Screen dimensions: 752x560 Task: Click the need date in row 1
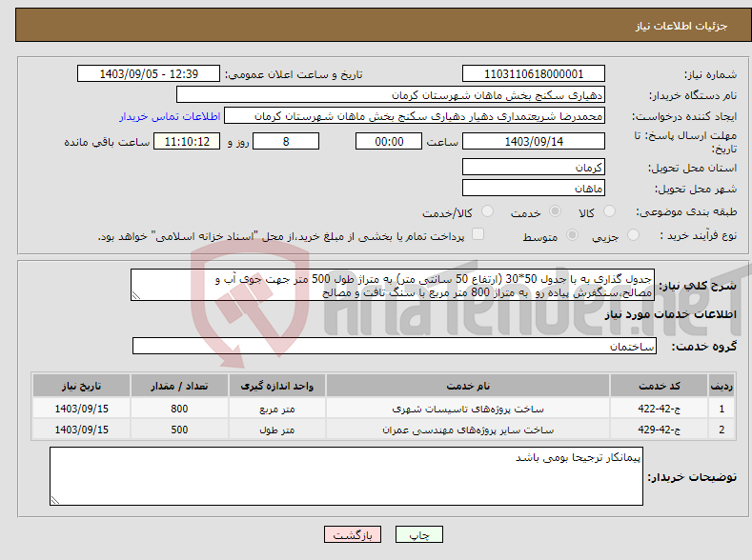click(82, 409)
